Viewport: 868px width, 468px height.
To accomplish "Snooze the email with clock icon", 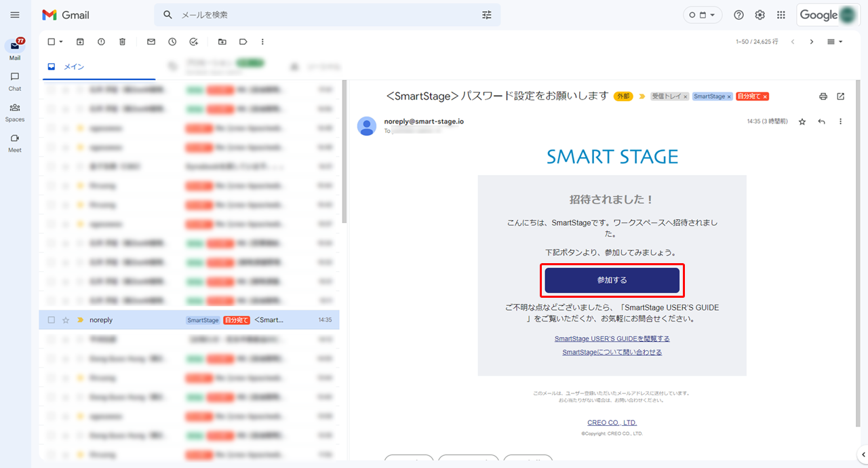I will pos(172,42).
